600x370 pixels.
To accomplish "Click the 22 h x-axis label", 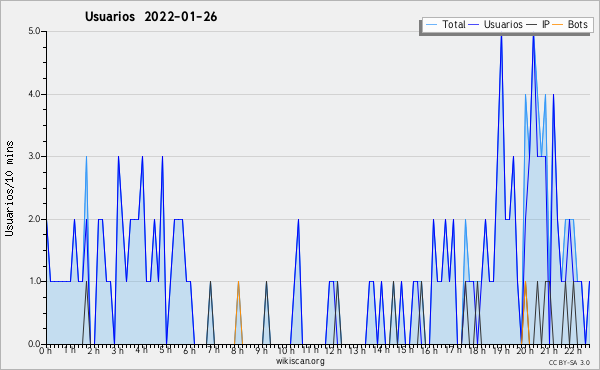I will (573, 350).
